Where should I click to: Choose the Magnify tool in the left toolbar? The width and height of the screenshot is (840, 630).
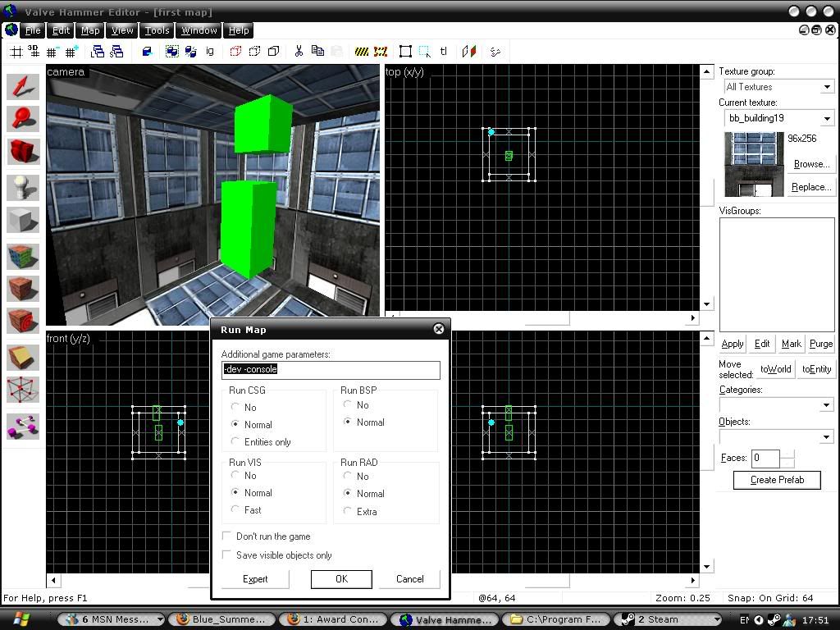(23, 119)
